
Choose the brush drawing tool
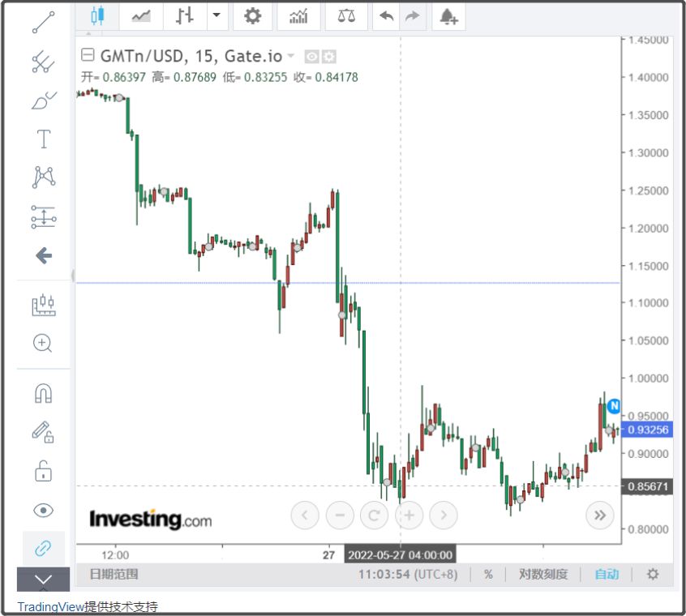coord(43,101)
